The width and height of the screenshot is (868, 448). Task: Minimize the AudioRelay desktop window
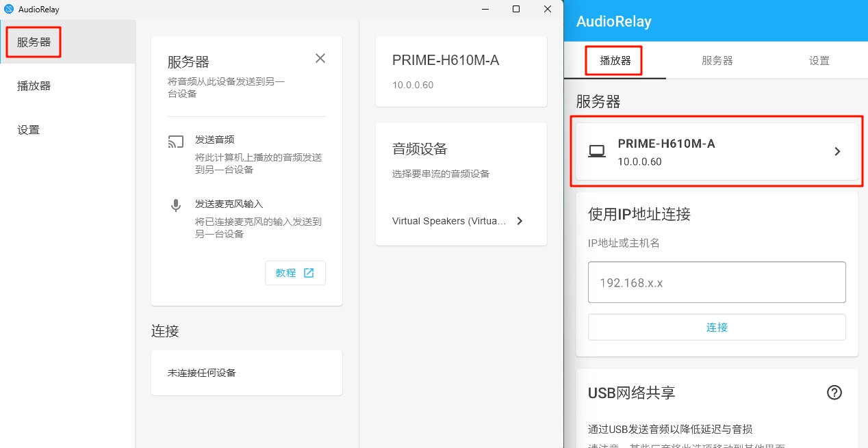click(485, 9)
